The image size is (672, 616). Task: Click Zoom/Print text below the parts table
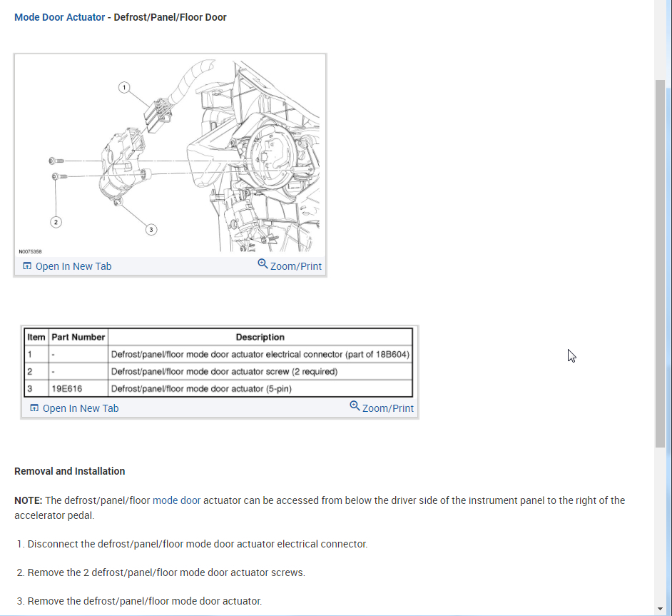[x=388, y=408]
